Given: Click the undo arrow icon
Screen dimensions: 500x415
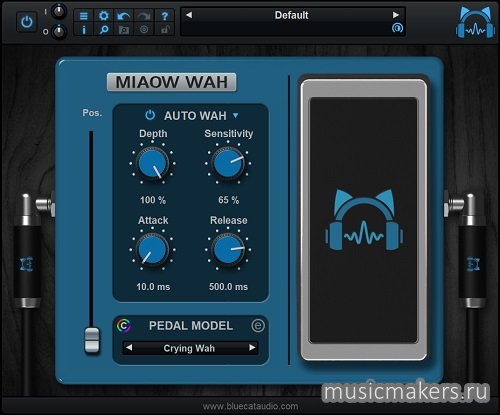Looking at the screenshot, I should [x=124, y=16].
